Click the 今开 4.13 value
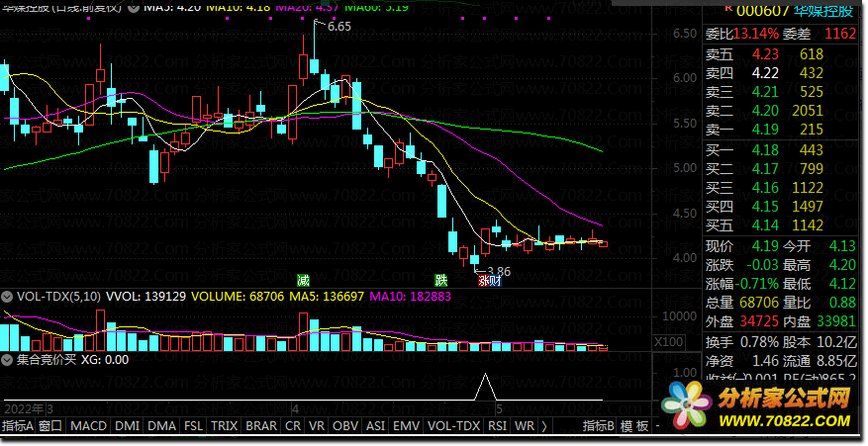 842,246
